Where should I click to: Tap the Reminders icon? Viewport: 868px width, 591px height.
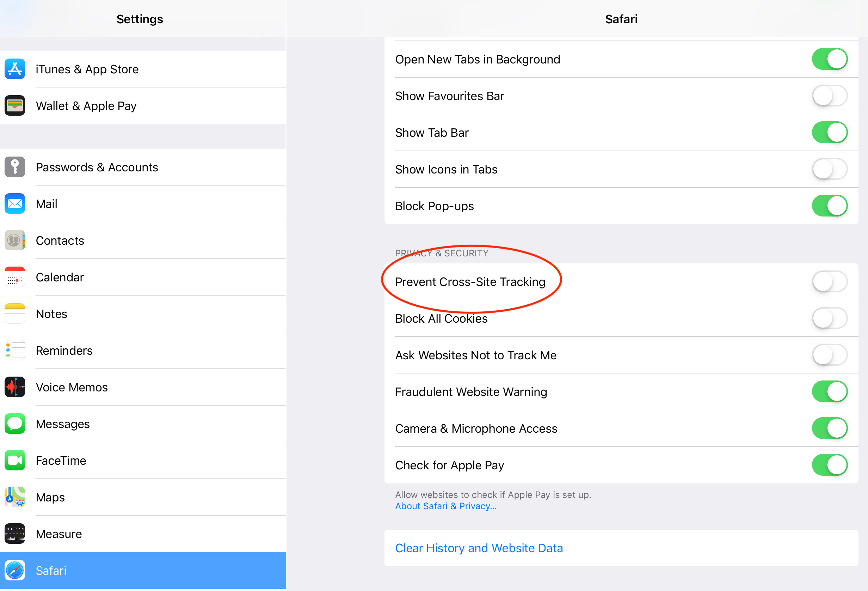click(x=14, y=350)
